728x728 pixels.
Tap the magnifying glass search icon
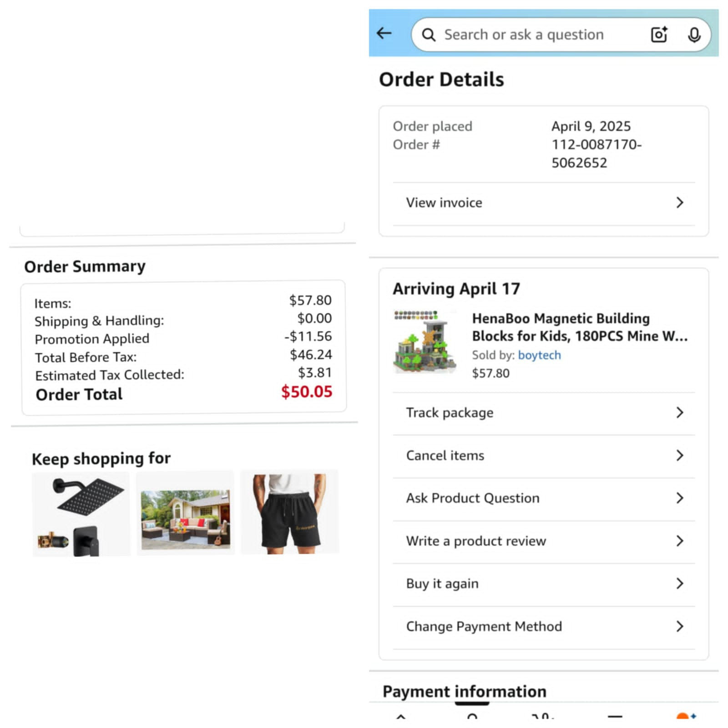(429, 35)
